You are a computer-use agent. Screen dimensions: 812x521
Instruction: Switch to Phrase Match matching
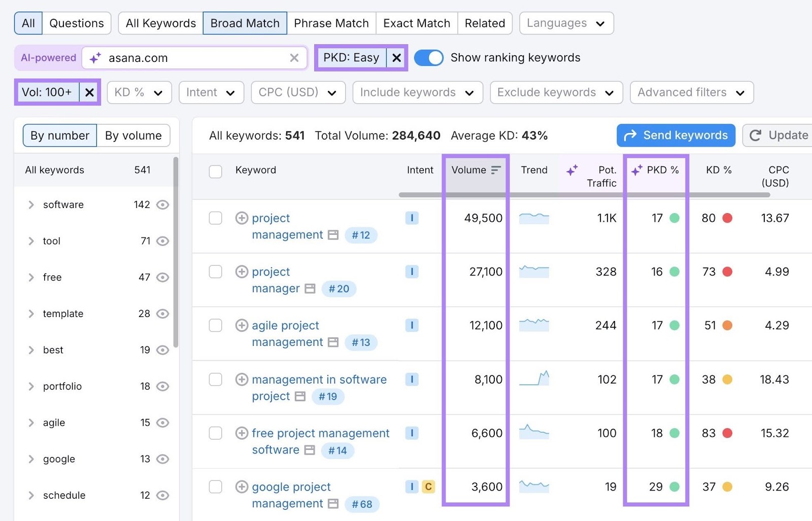click(331, 23)
